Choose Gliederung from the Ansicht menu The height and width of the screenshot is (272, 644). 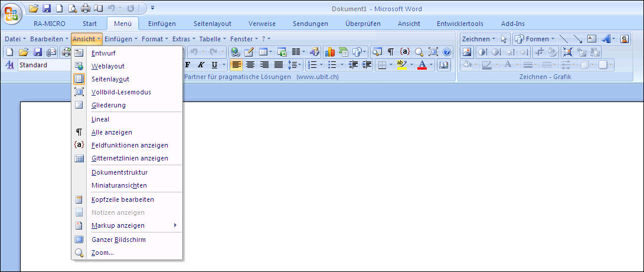(x=109, y=105)
